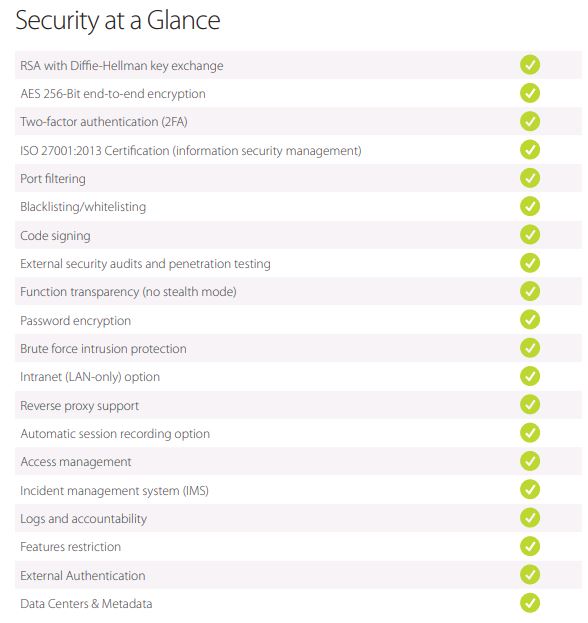Click the Function transparency checkmark icon
This screenshot has width=588, height=623.
click(530, 291)
